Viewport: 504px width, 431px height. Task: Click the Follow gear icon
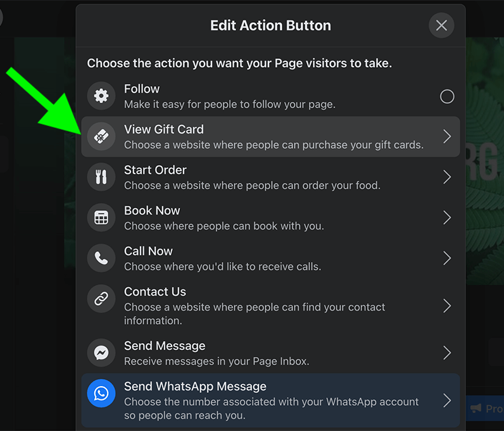point(101,96)
